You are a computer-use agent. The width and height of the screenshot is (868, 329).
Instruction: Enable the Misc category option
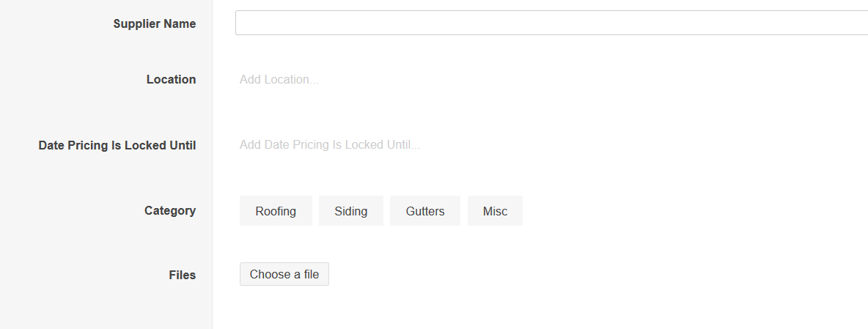[495, 211]
